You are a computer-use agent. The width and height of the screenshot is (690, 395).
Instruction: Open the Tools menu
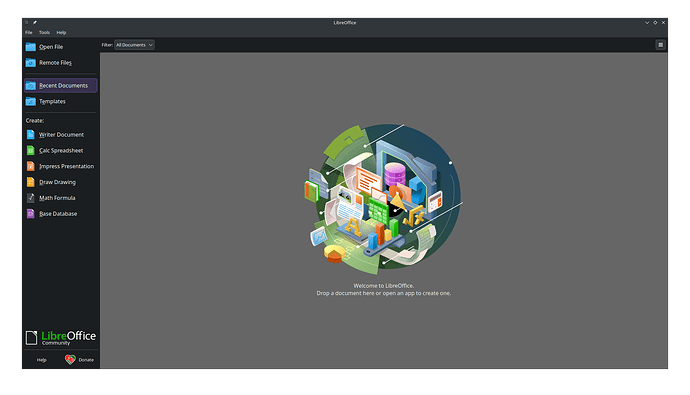pyautogui.click(x=44, y=33)
